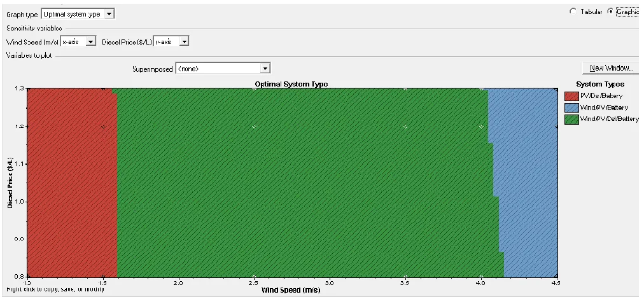Click the data point marker at wind speed 2.5, diesel 1.2
Viewport: 644px width, 299px height.
(255, 127)
